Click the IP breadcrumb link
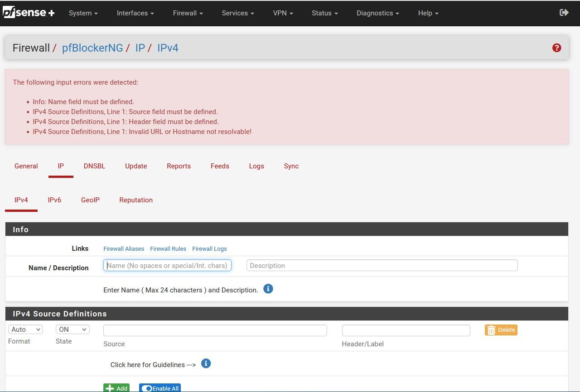 tap(140, 48)
